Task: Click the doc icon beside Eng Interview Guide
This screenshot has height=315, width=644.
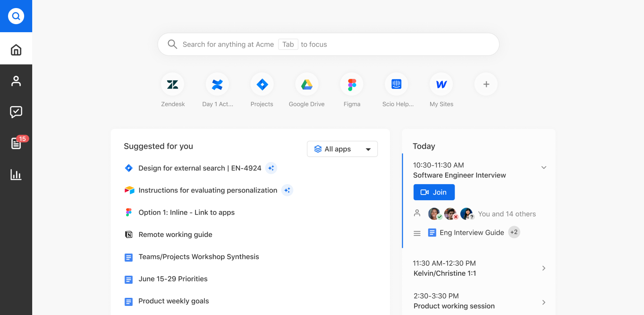Action: coord(432,233)
